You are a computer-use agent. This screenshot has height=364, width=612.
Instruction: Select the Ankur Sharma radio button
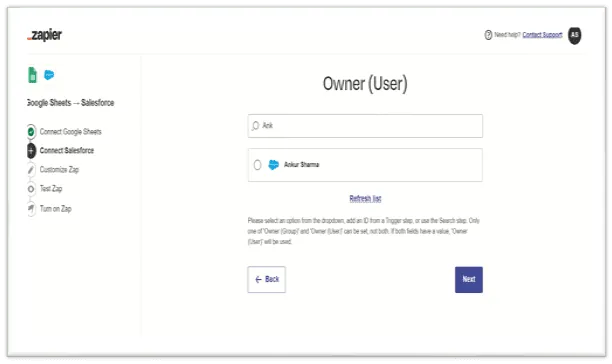tap(257, 165)
